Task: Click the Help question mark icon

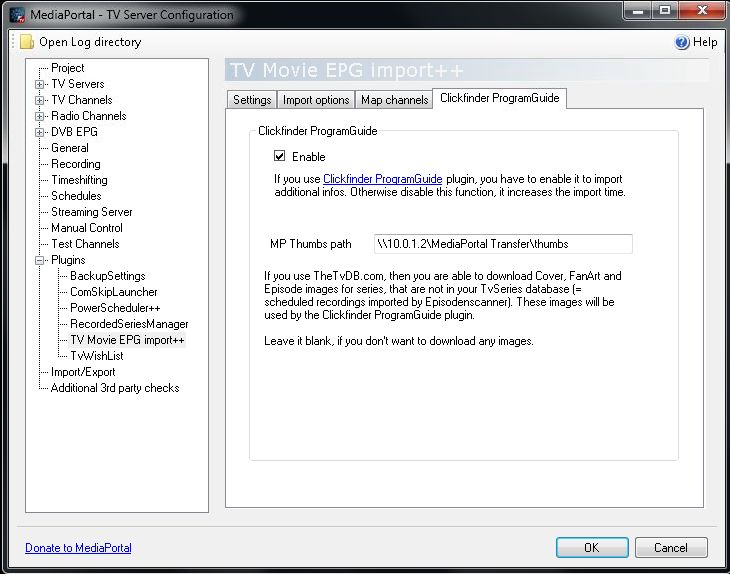Action: pos(682,42)
